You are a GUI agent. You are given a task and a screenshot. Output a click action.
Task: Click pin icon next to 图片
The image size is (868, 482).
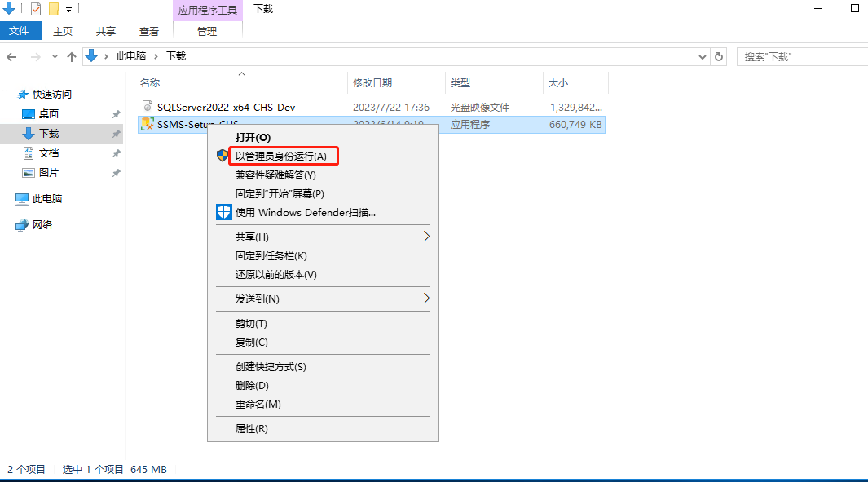click(117, 173)
